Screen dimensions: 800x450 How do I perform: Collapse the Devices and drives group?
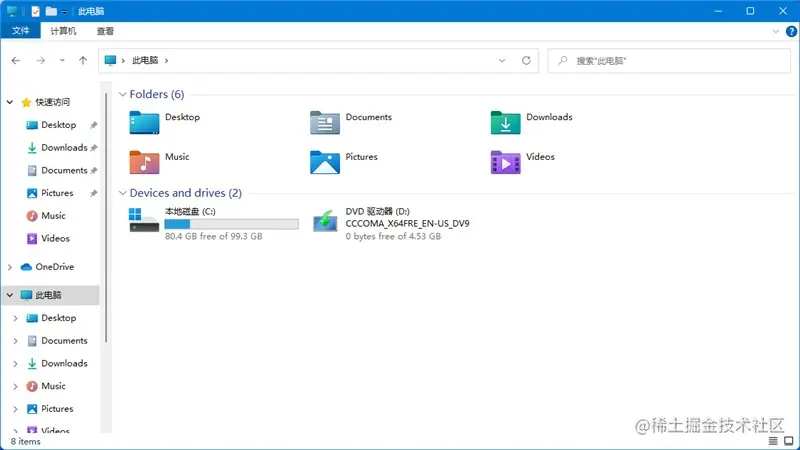point(122,193)
